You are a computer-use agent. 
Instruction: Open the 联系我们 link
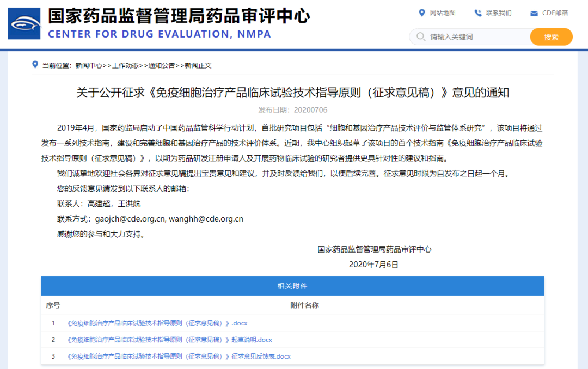point(499,13)
